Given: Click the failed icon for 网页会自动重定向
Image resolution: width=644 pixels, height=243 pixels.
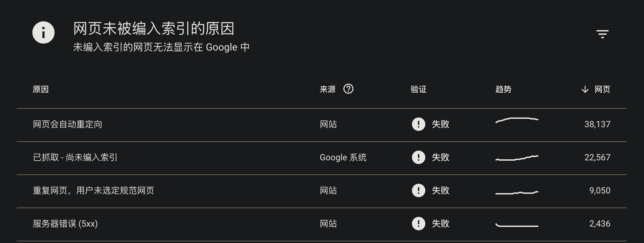Looking at the screenshot, I should 418,124.
